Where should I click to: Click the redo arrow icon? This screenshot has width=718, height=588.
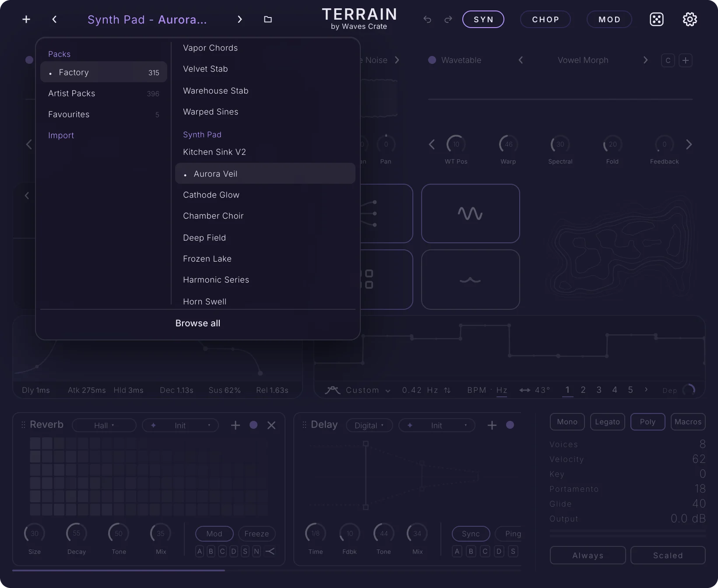point(448,19)
